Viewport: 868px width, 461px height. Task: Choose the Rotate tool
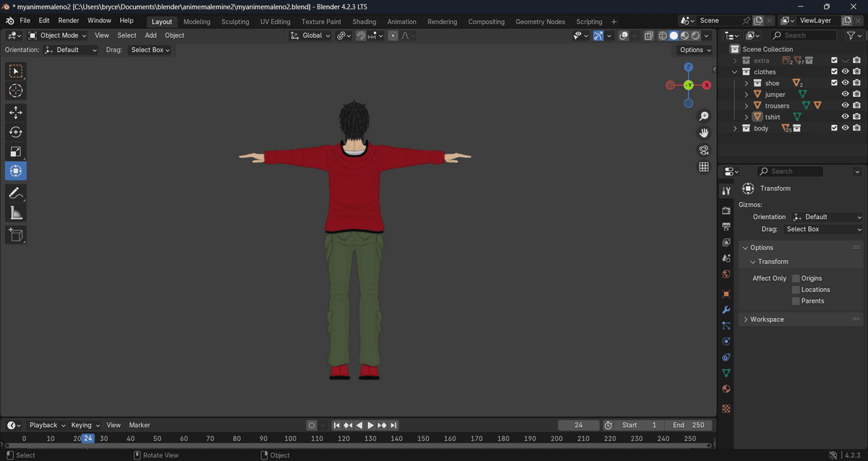(16, 132)
